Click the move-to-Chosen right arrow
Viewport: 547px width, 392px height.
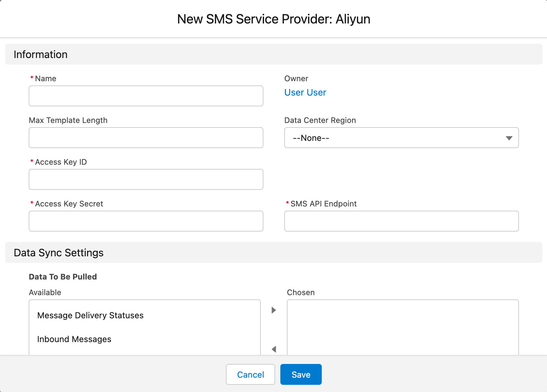274,310
